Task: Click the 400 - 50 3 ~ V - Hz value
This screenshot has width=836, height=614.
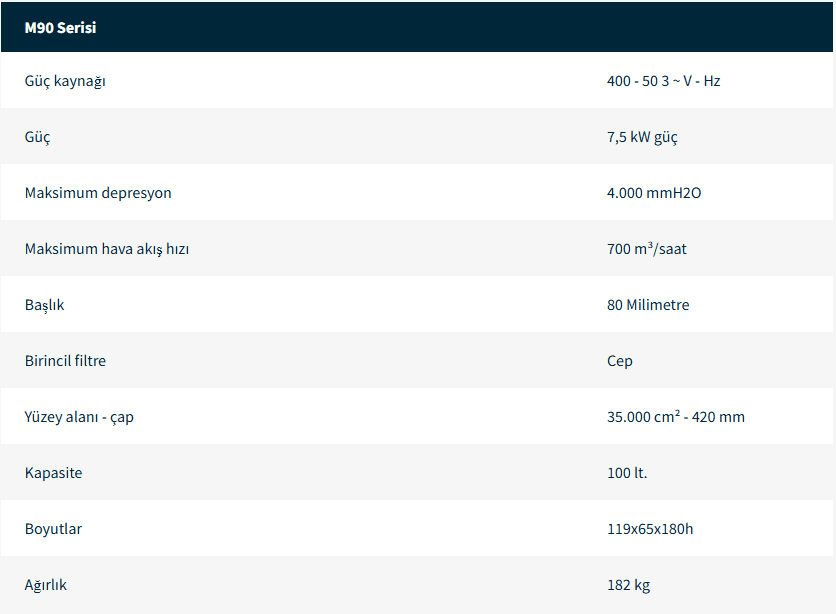Action: pyautogui.click(x=663, y=81)
